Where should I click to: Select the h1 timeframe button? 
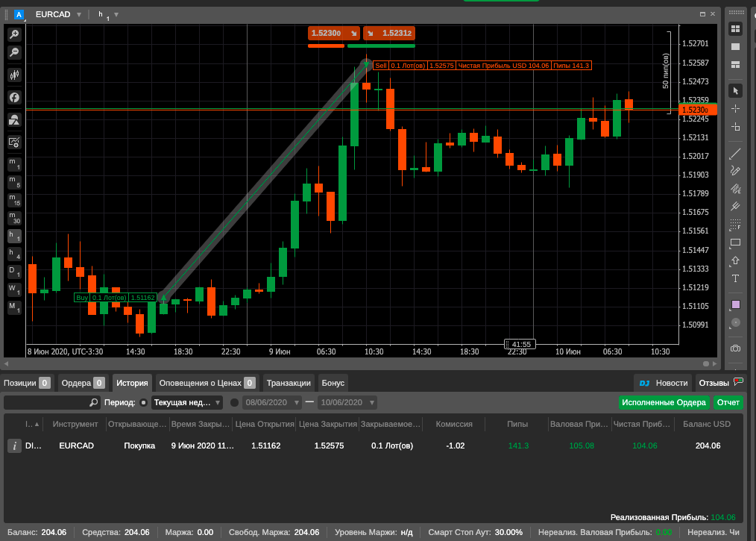14,236
